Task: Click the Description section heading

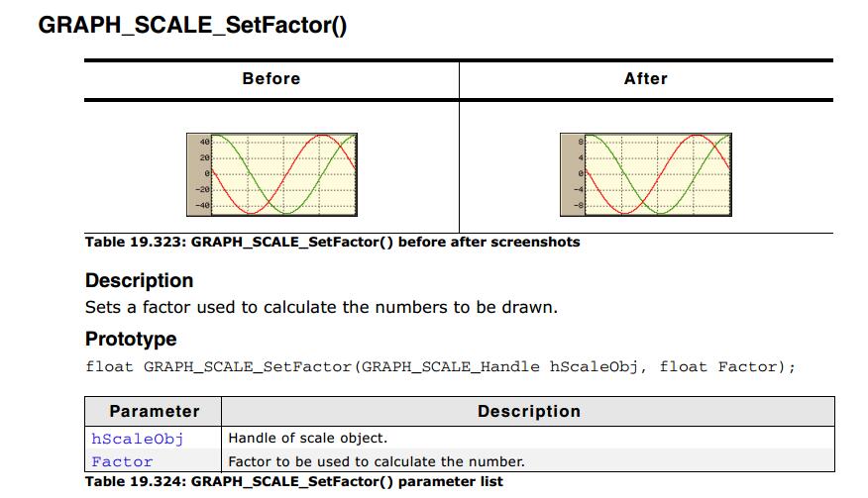Action: pos(139,280)
